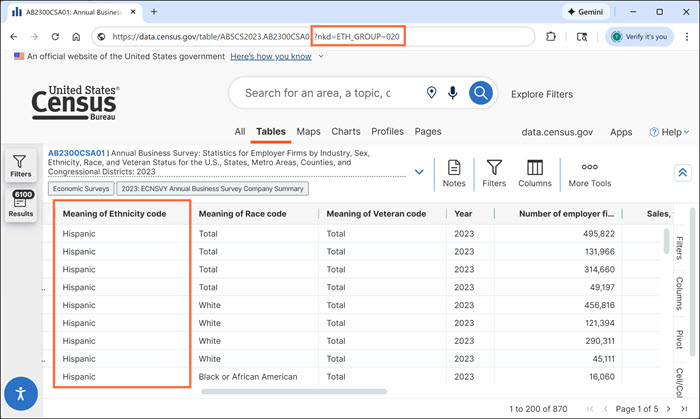This screenshot has height=419, width=700.
Task: Go back with the browser back arrow
Action: pos(14,37)
